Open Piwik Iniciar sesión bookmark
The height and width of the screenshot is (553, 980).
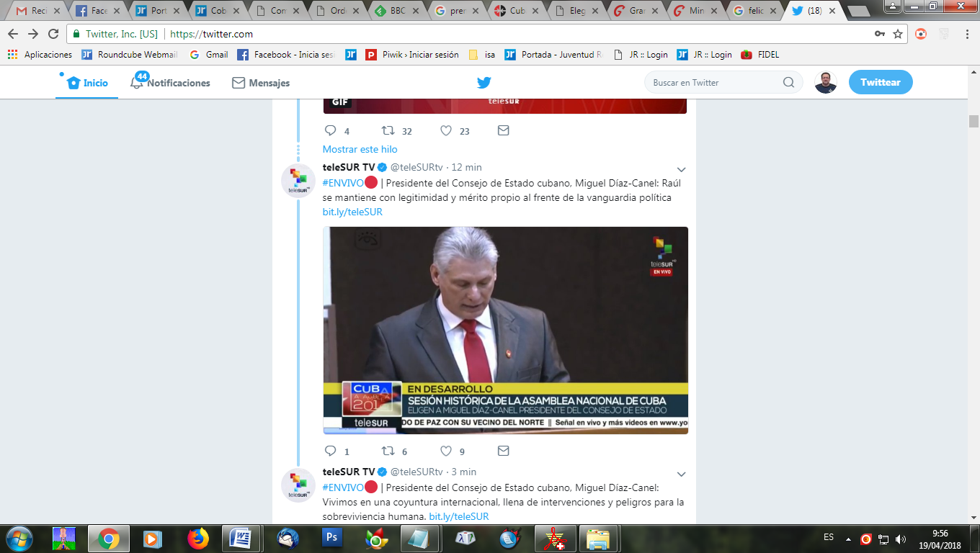click(412, 54)
